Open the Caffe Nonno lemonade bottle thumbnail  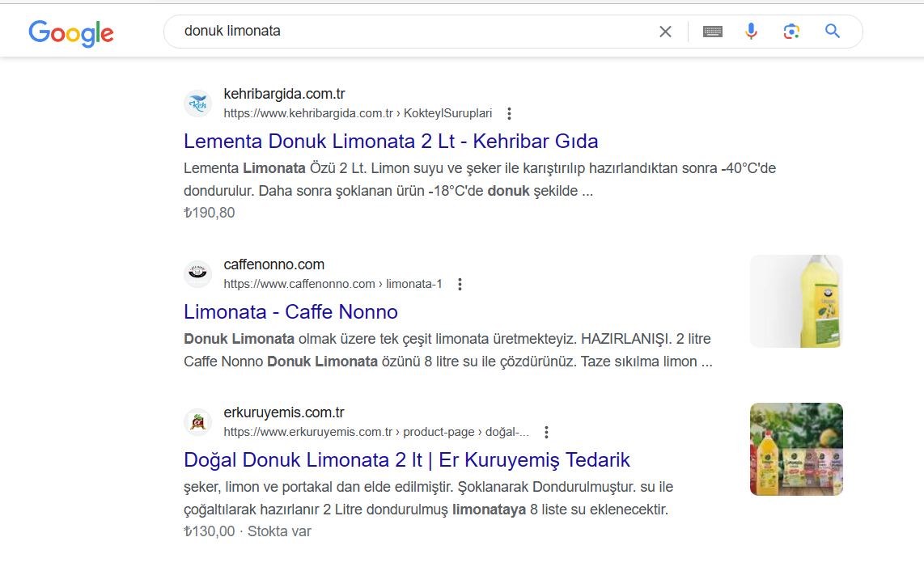point(796,301)
